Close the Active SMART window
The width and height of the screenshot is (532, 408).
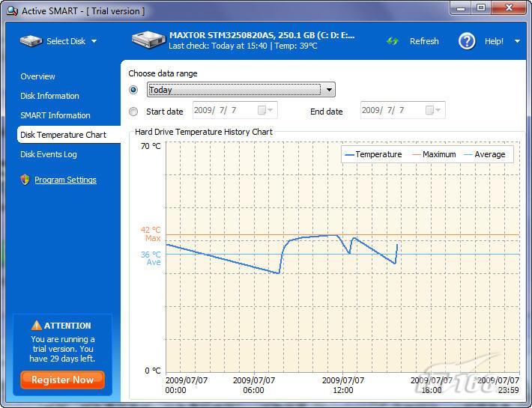click(509, 8)
